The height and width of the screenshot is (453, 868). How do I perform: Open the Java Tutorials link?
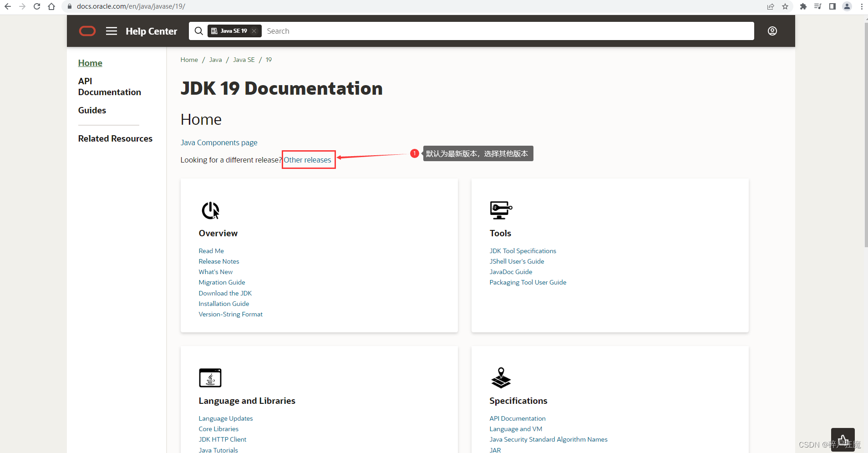click(x=218, y=450)
